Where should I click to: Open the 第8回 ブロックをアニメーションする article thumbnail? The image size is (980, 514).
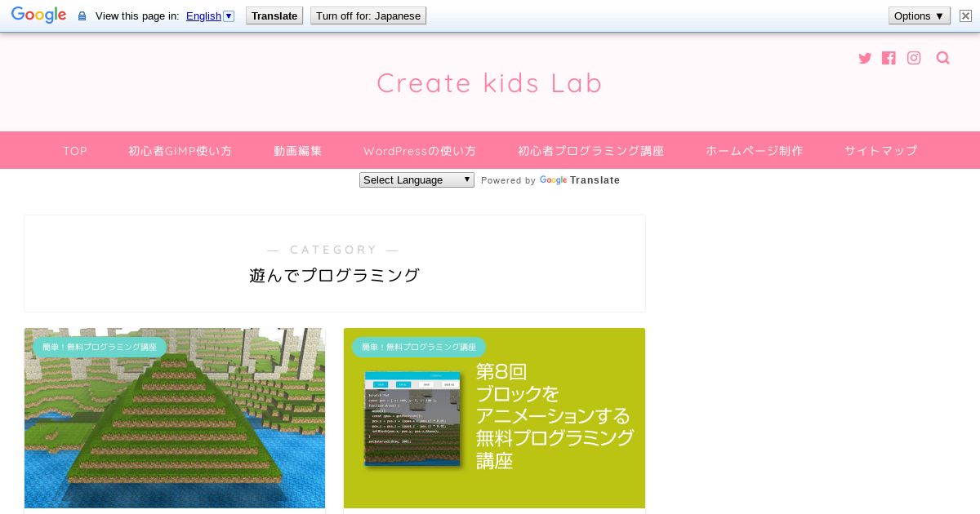coord(494,418)
